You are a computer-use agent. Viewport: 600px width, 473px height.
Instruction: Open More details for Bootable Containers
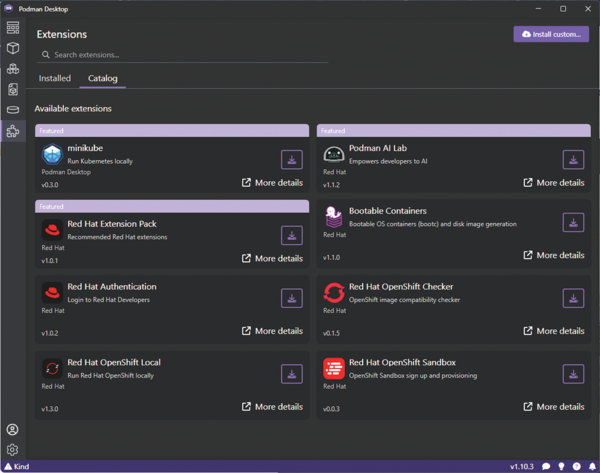coord(554,255)
